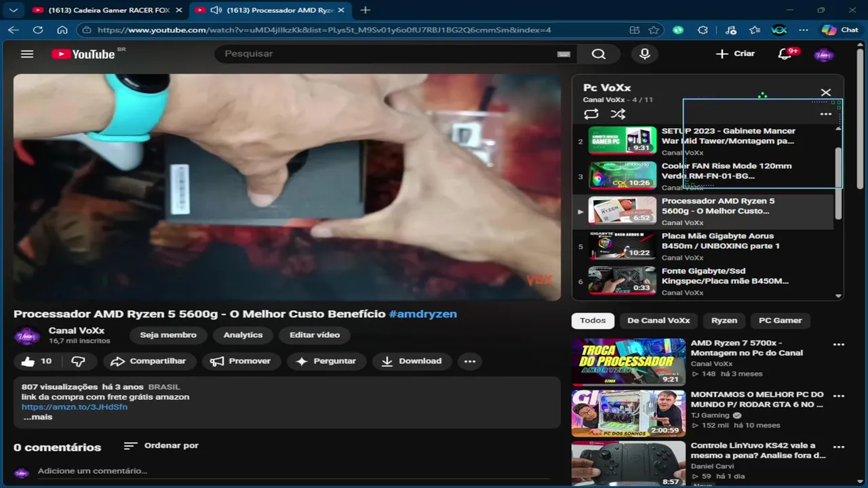Enable loop playlist icon

coord(591,114)
